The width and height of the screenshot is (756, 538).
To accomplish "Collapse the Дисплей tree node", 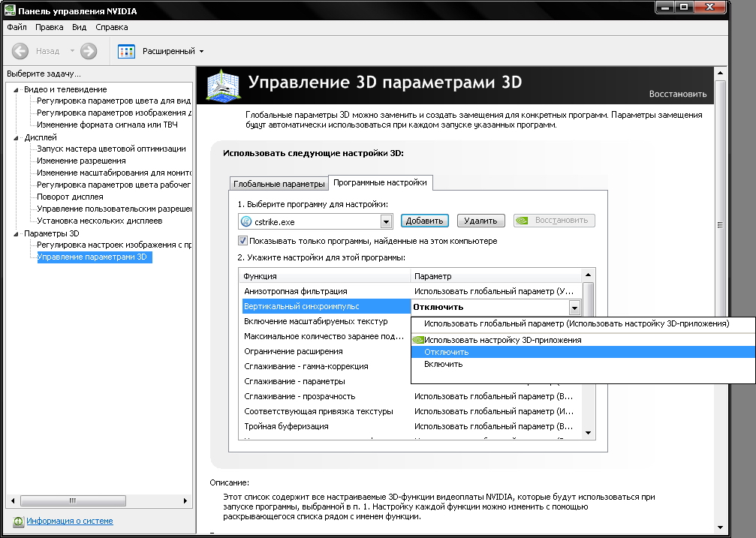I will point(16,138).
